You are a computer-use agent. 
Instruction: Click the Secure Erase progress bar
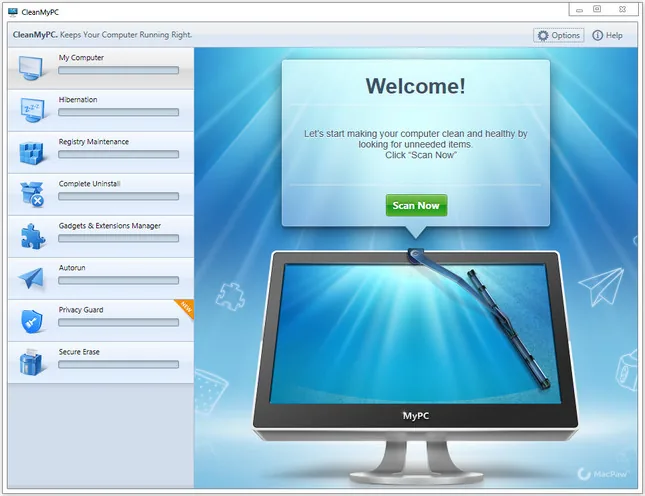click(118, 364)
